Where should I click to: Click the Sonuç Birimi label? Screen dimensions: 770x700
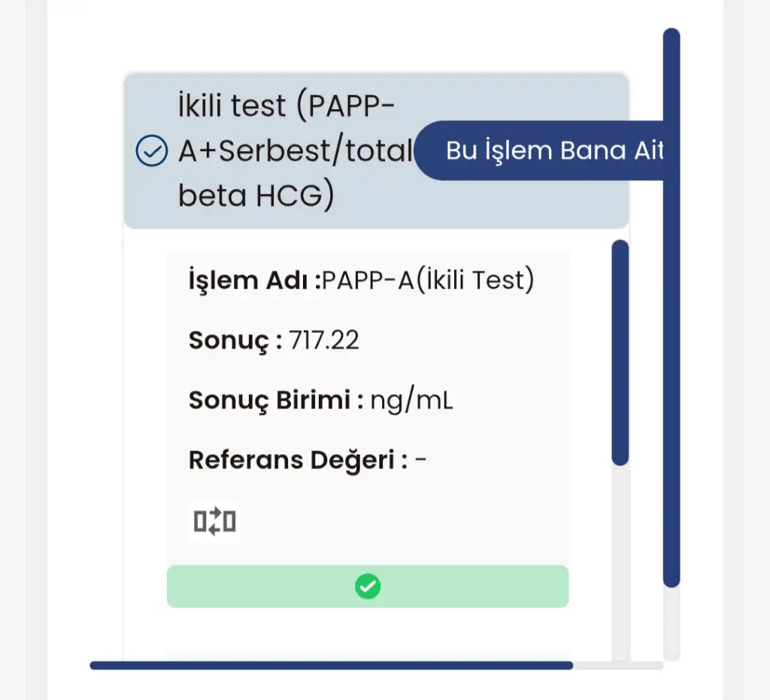tap(275, 400)
